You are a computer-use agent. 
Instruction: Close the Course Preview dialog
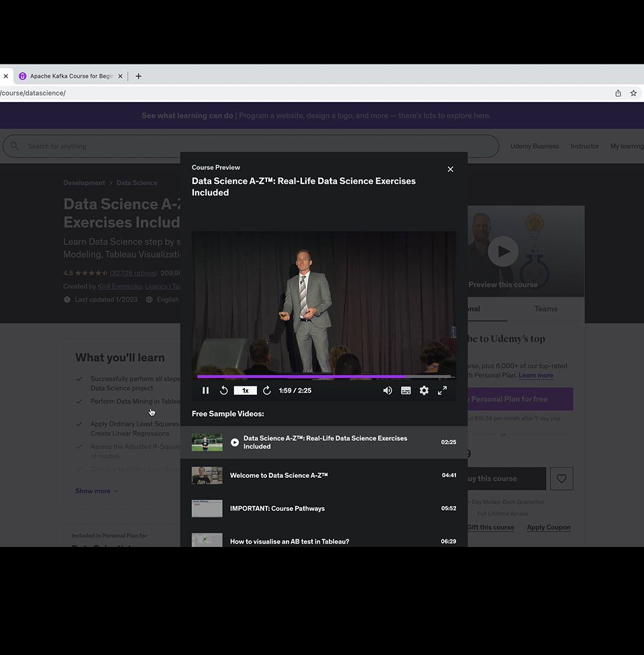tap(450, 169)
